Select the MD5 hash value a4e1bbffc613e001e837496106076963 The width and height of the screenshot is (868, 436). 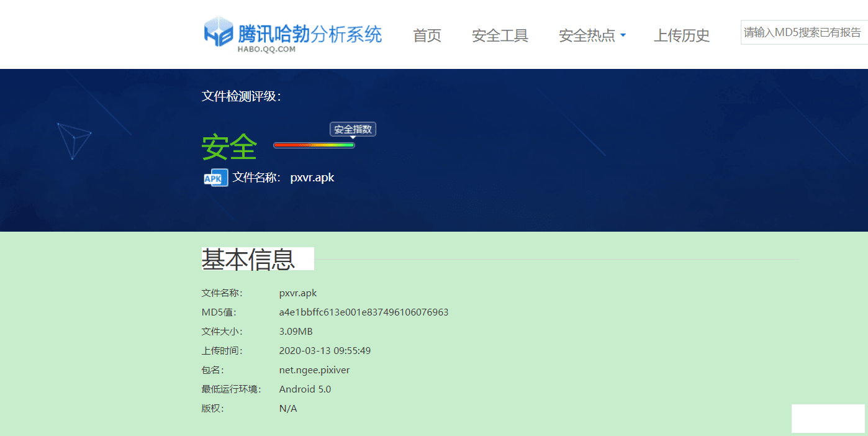364,312
